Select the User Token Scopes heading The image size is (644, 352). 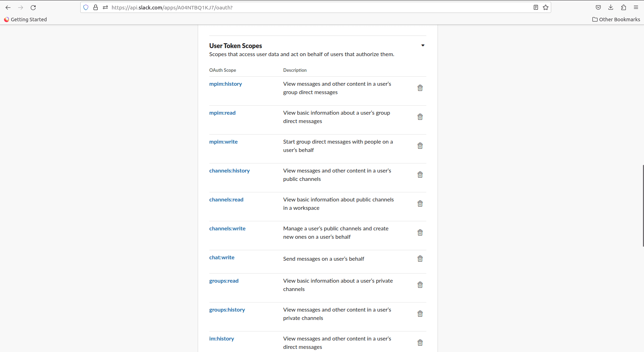[235, 46]
